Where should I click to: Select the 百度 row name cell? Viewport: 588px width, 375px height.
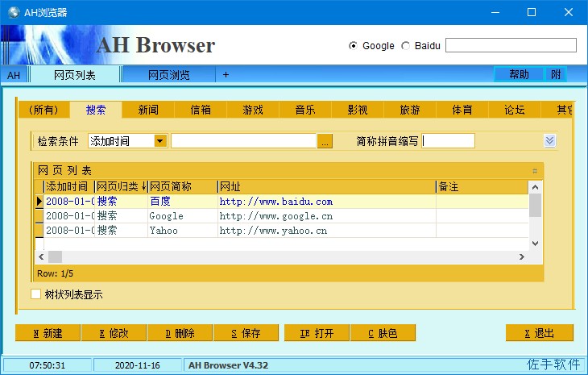pos(183,202)
